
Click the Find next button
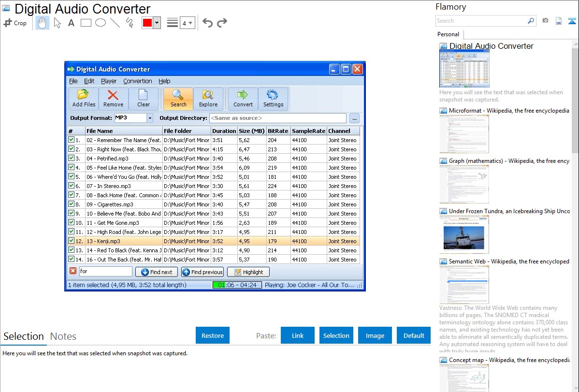pyautogui.click(x=157, y=272)
